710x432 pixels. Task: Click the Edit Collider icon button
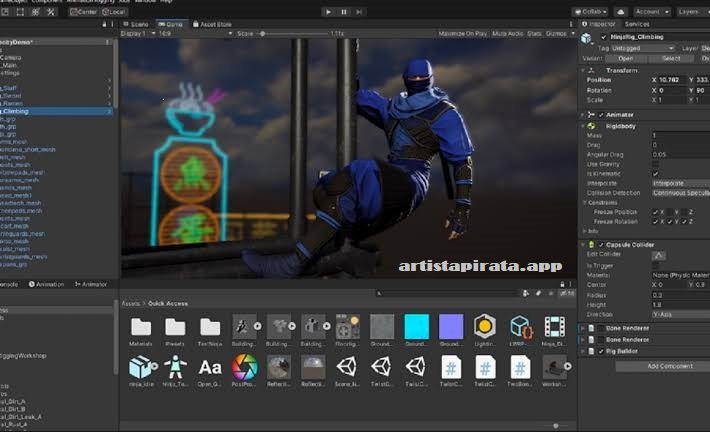[x=658, y=255]
